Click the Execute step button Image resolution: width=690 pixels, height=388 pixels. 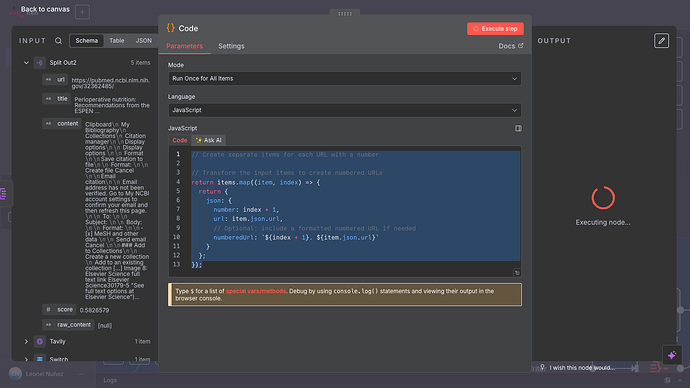[x=495, y=29]
